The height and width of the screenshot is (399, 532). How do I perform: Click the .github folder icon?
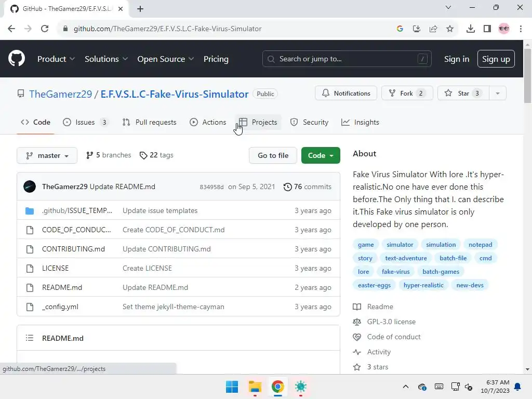tap(30, 211)
